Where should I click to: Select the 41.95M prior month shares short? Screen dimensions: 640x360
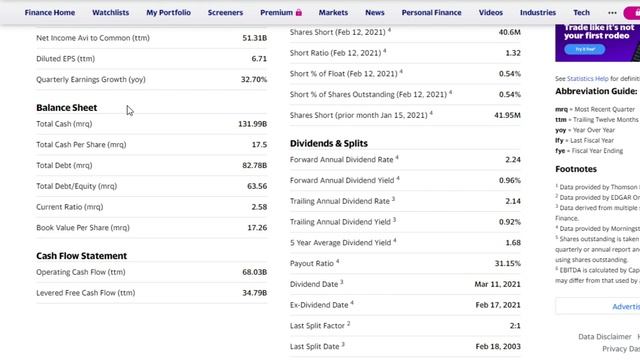point(507,116)
